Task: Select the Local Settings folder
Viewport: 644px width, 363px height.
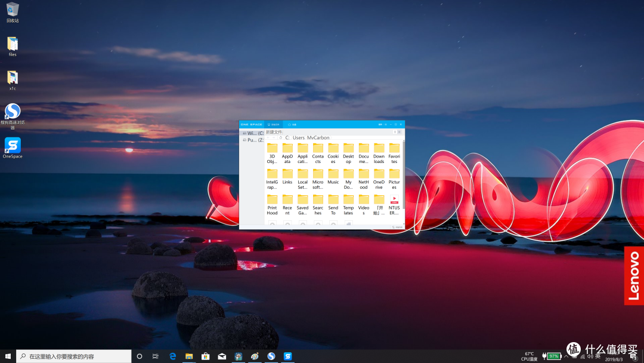Action: 303,179
